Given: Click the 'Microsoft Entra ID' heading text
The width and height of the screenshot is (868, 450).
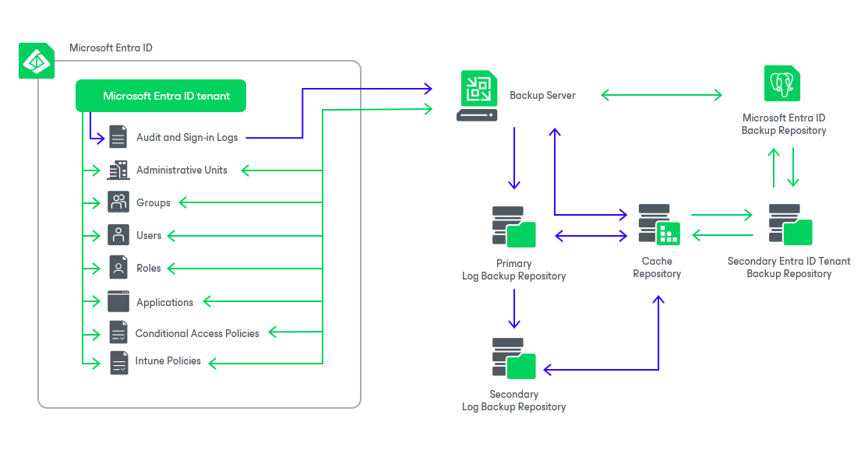Looking at the screenshot, I should [111, 48].
